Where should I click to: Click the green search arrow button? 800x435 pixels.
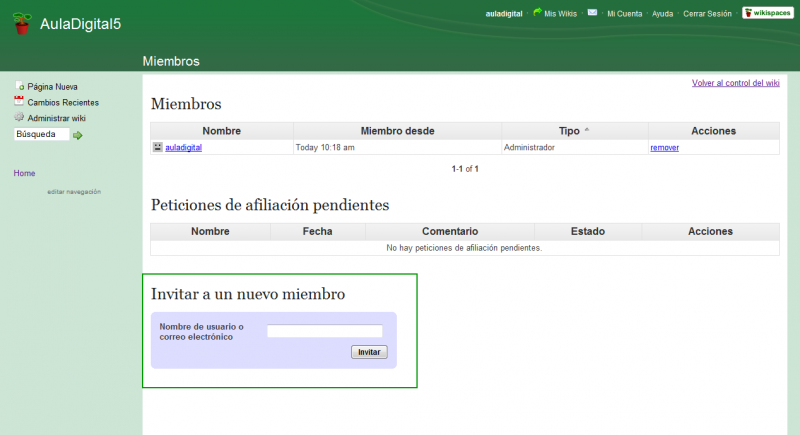click(x=78, y=135)
